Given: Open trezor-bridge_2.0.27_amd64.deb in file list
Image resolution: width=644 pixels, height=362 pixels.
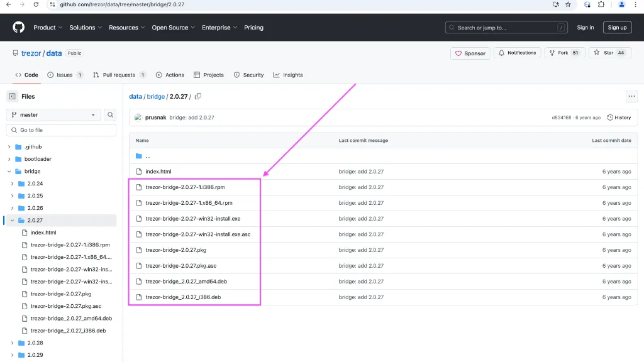Looking at the screenshot, I should tap(186, 282).
